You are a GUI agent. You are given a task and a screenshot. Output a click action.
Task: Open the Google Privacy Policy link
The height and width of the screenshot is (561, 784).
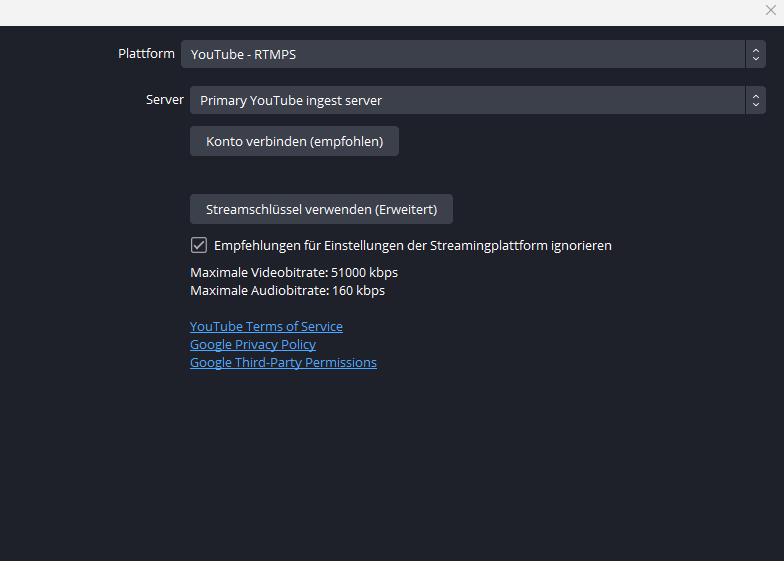coord(253,345)
